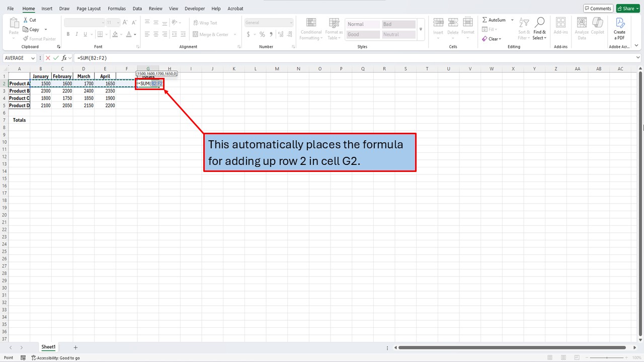Open the Number format combo box
The height and width of the screenshot is (362, 644).
coord(268,22)
